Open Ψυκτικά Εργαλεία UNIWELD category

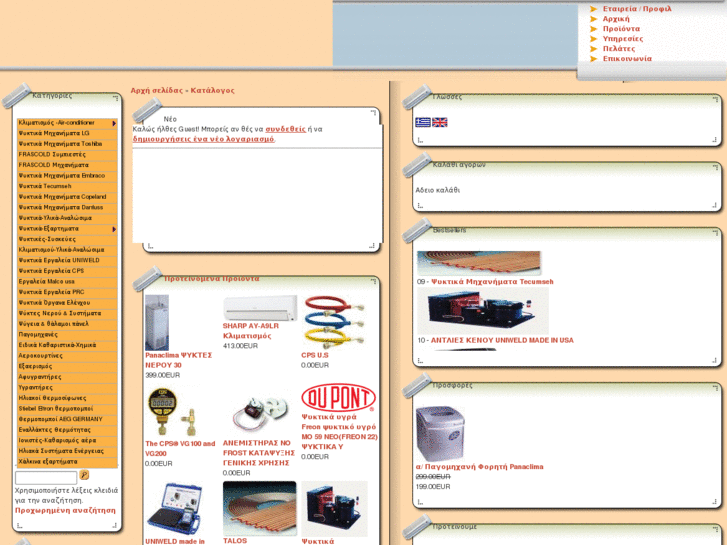tap(67, 261)
